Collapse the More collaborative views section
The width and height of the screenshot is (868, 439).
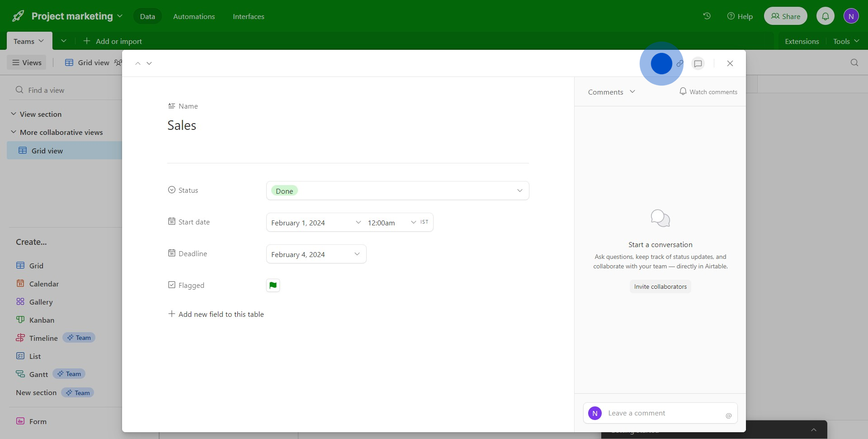14,132
